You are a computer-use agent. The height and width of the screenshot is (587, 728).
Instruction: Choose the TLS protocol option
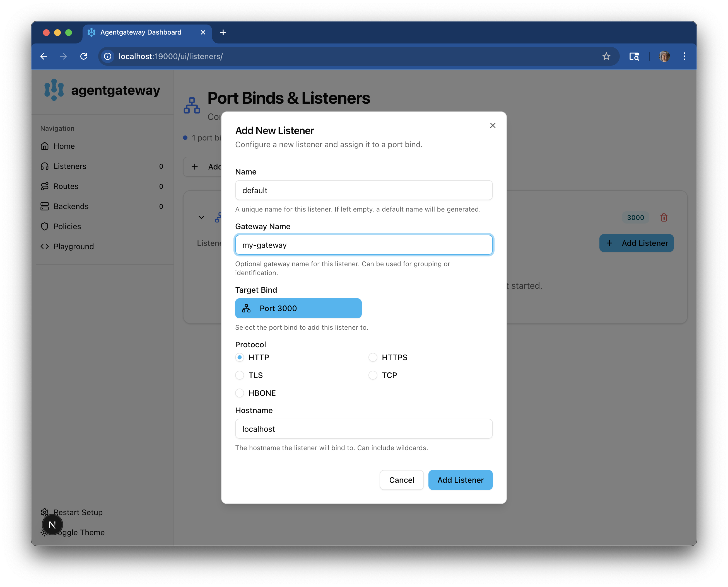(240, 375)
